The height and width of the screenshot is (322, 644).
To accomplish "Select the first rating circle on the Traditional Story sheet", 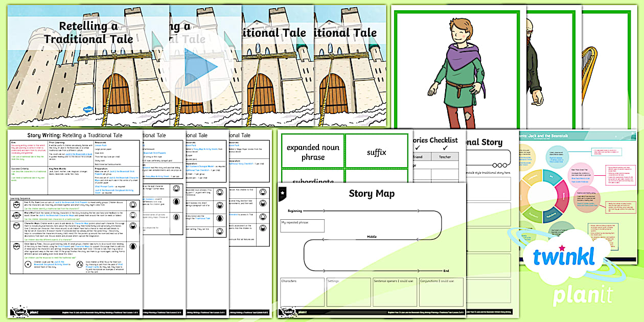I will pos(495,165).
